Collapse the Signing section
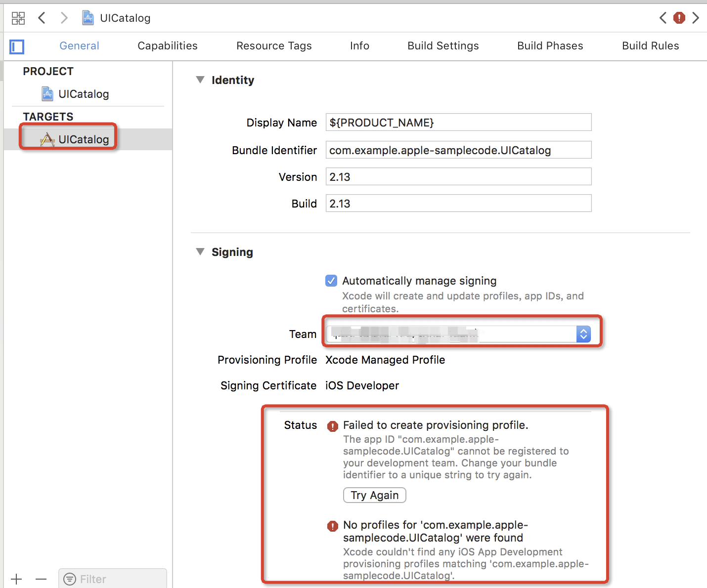707x588 pixels. click(x=200, y=252)
